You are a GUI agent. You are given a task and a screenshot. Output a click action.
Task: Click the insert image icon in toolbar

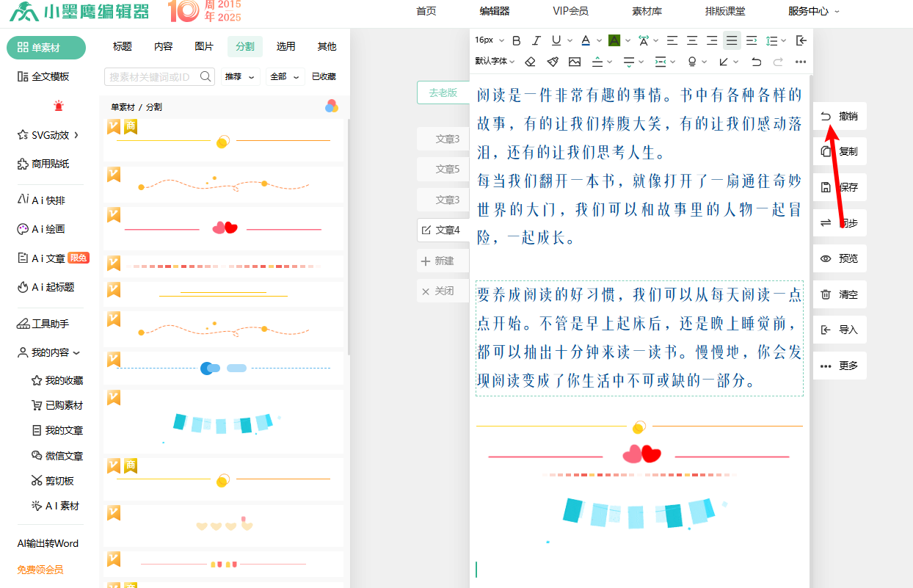[574, 62]
